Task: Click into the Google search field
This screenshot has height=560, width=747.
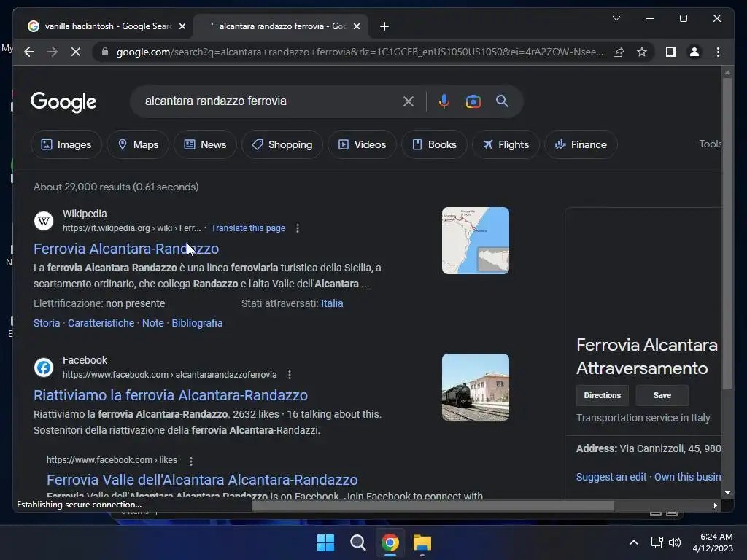Action: pyautogui.click(x=269, y=101)
